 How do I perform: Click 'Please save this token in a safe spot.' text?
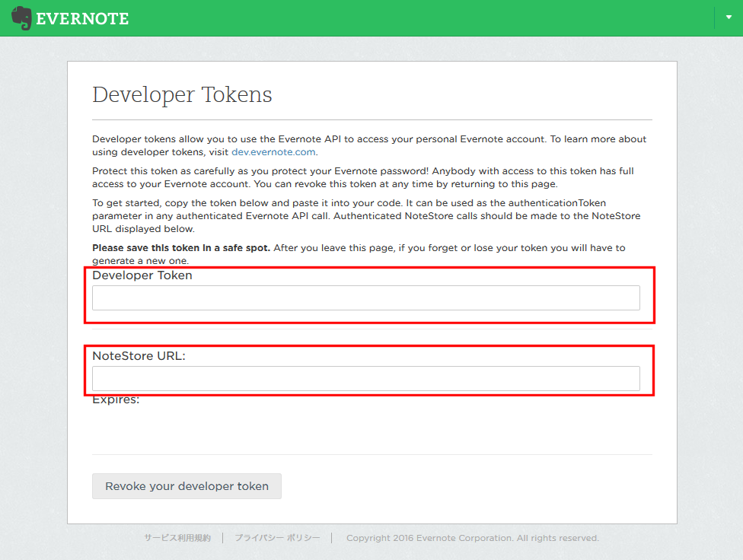[x=181, y=248]
